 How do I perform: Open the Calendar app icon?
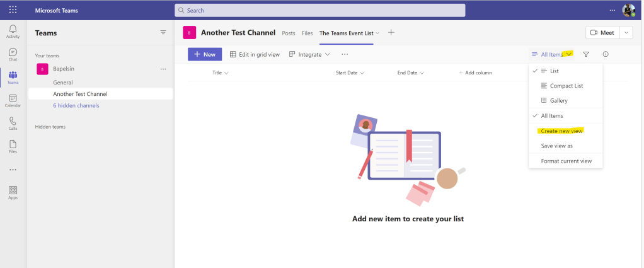tap(13, 100)
